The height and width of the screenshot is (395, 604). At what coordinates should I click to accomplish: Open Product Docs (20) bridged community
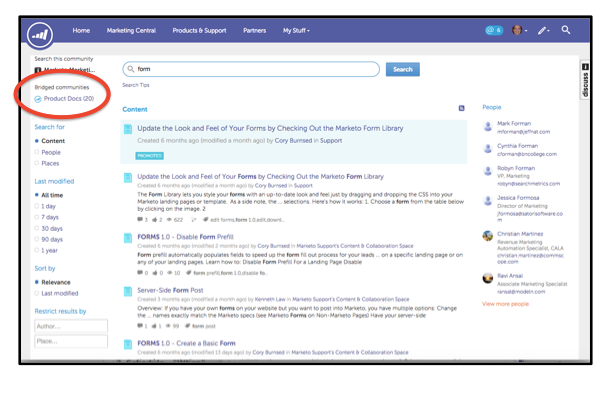click(69, 99)
